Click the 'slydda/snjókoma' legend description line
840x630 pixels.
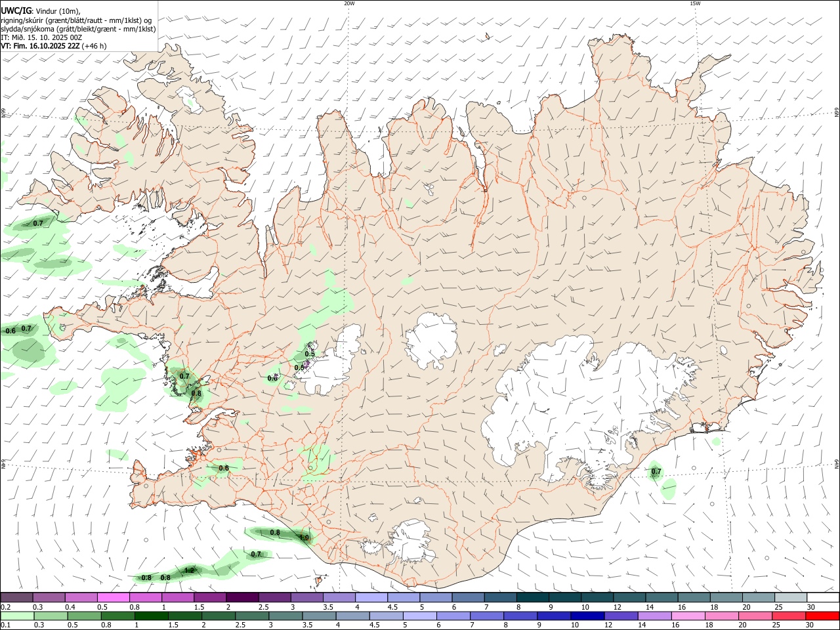[78, 29]
